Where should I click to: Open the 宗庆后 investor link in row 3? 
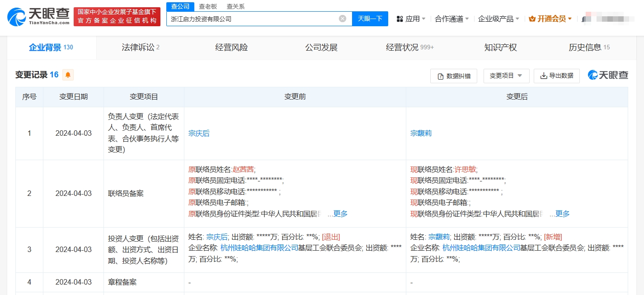pyautogui.click(x=217, y=237)
